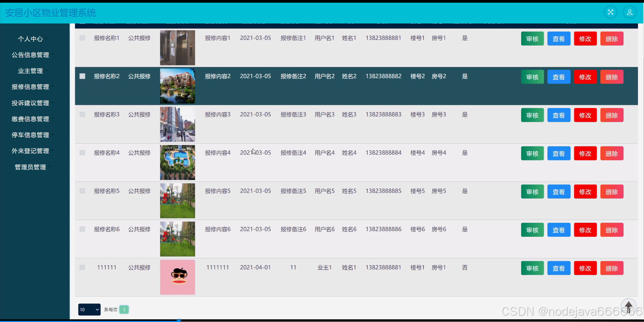Click 删除 button for 报修名称1

612,39
